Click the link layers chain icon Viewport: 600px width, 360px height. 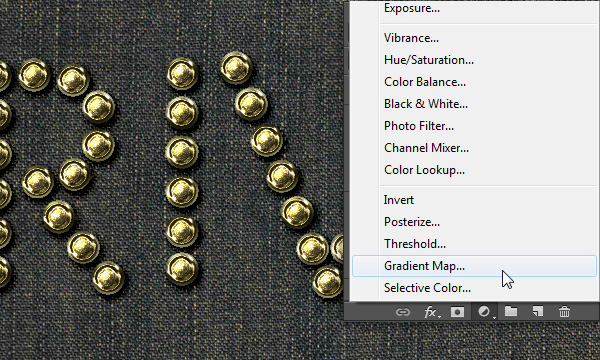(403, 312)
